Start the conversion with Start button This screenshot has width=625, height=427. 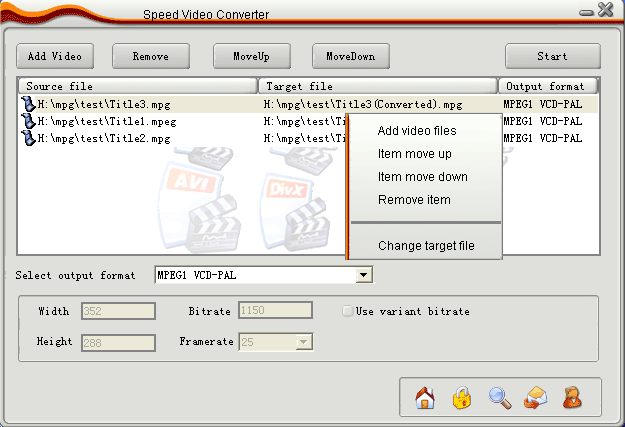[552, 56]
